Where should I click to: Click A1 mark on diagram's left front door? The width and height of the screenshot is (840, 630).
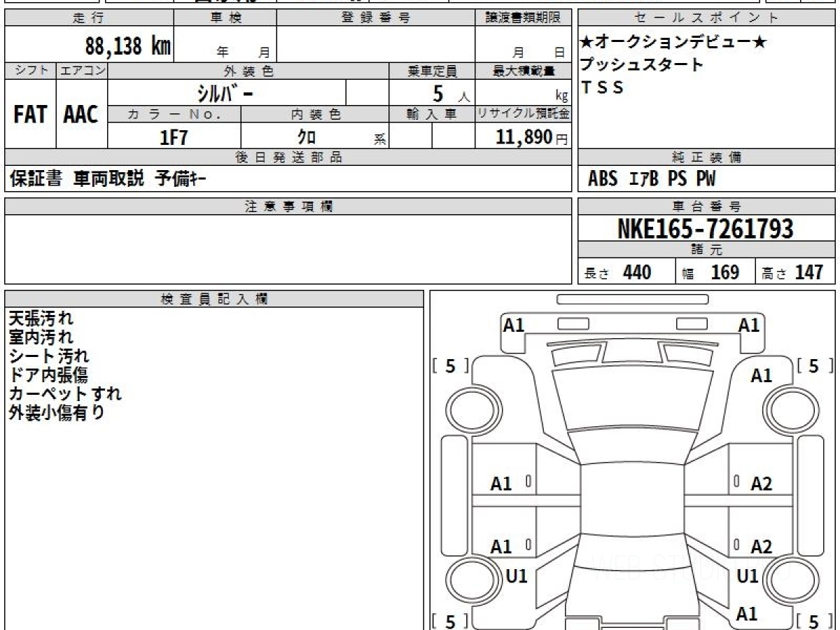pyautogui.click(x=501, y=484)
